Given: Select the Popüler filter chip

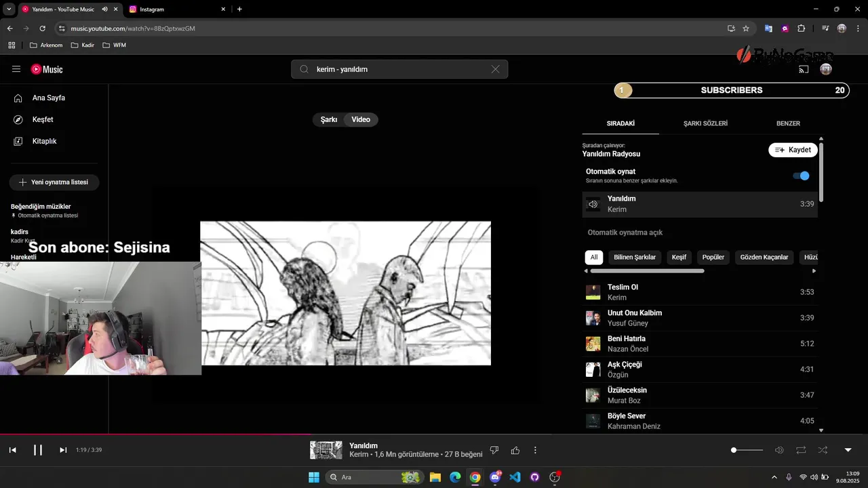Looking at the screenshot, I should point(713,257).
